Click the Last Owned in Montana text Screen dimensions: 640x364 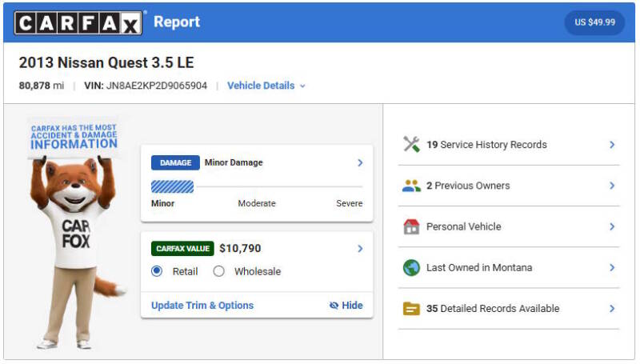click(x=479, y=268)
